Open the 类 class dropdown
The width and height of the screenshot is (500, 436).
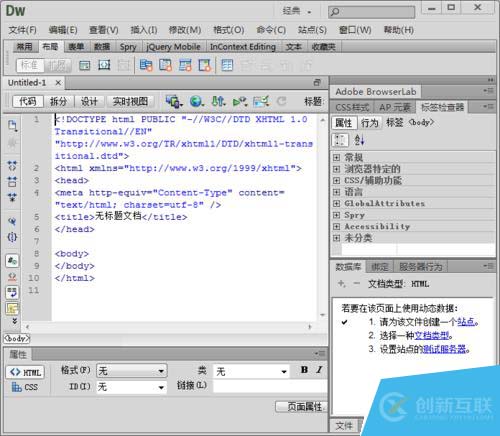tap(251, 371)
